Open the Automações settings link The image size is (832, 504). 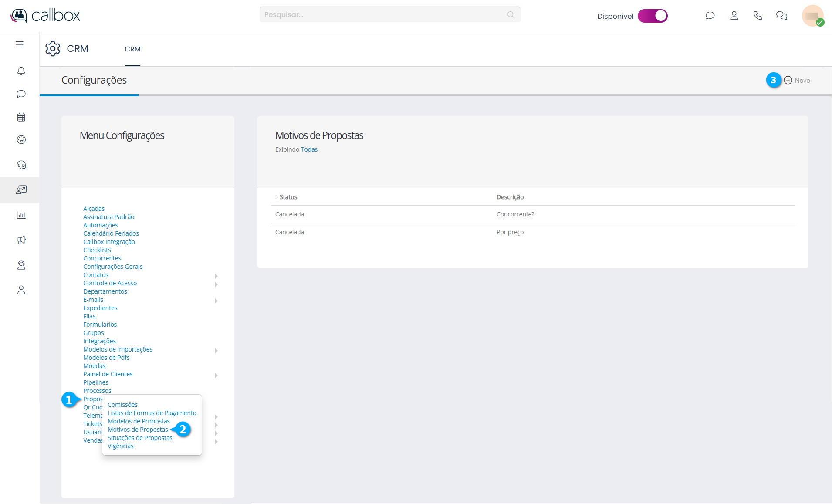coord(101,225)
